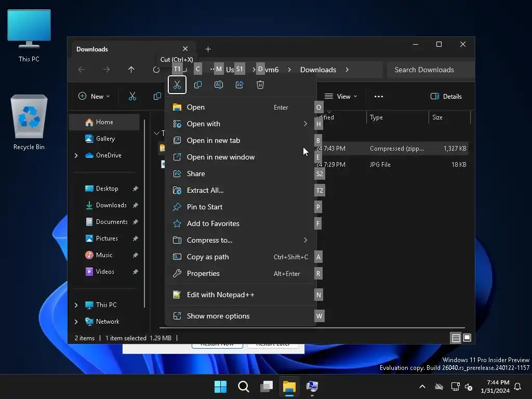Choose Copy as path
Image resolution: width=532 pixels, height=399 pixels.
[241, 257]
